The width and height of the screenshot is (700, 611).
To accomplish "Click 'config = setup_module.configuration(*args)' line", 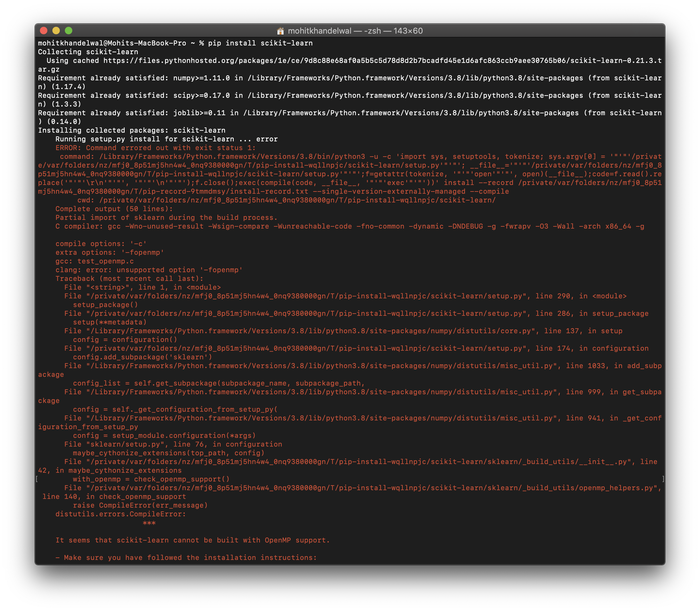I will 165,436.
